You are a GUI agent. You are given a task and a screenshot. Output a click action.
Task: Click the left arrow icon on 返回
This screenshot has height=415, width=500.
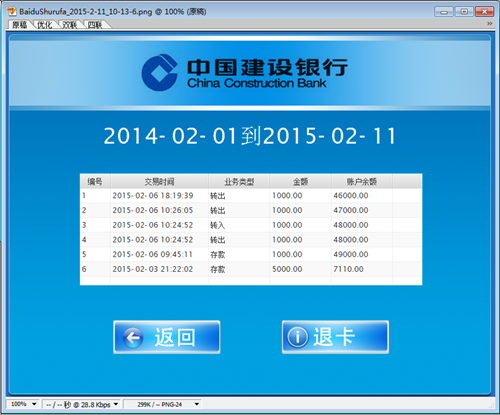(x=133, y=338)
